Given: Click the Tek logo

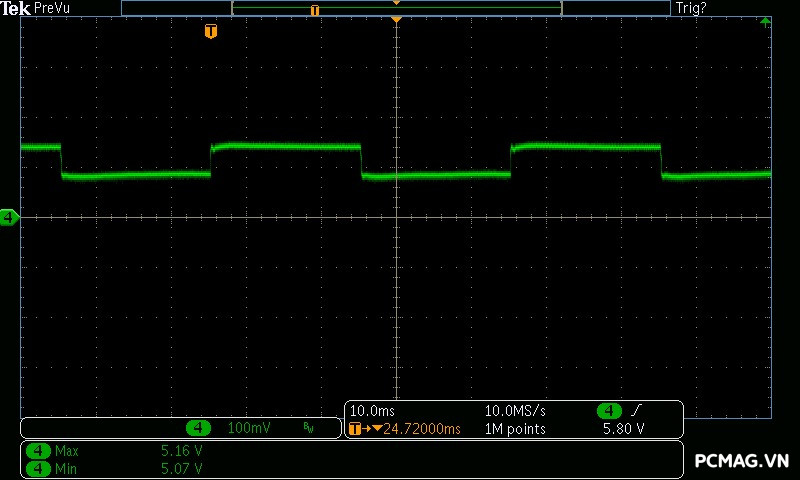Looking at the screenshot, I should tap(15, 8).
